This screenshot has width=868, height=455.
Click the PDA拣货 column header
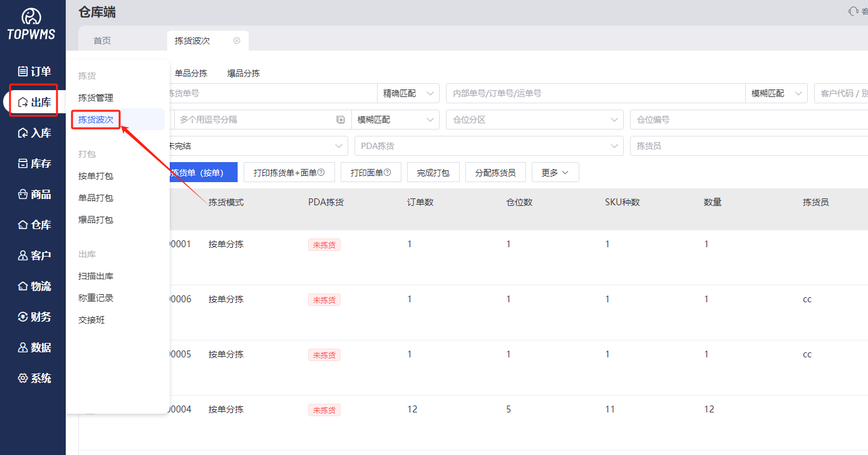(x=326, y=202)
